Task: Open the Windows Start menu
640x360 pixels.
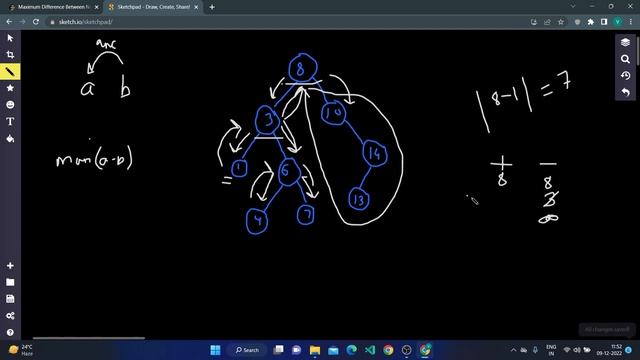Action: 215,350
